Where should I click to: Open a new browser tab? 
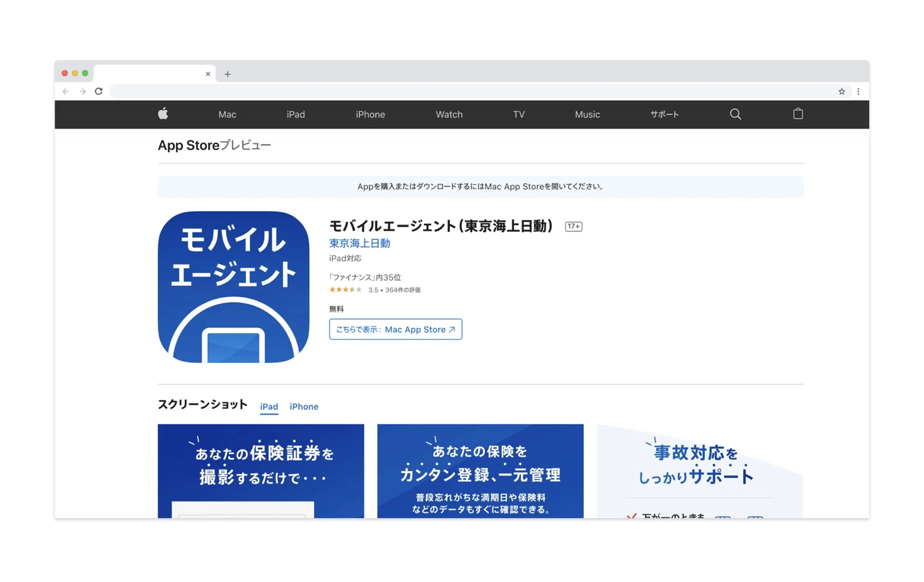click(x=227, y=74)
